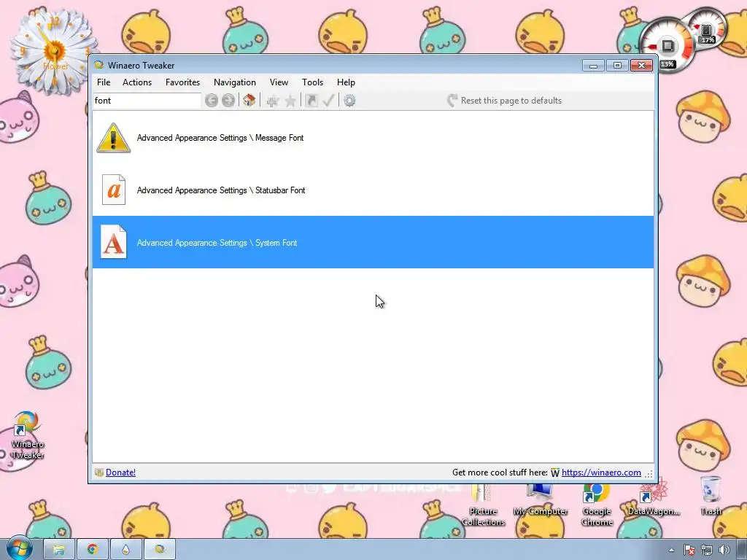Click the Action Center flag tray icon
The image size is (747, 560).
click(689, 550)
